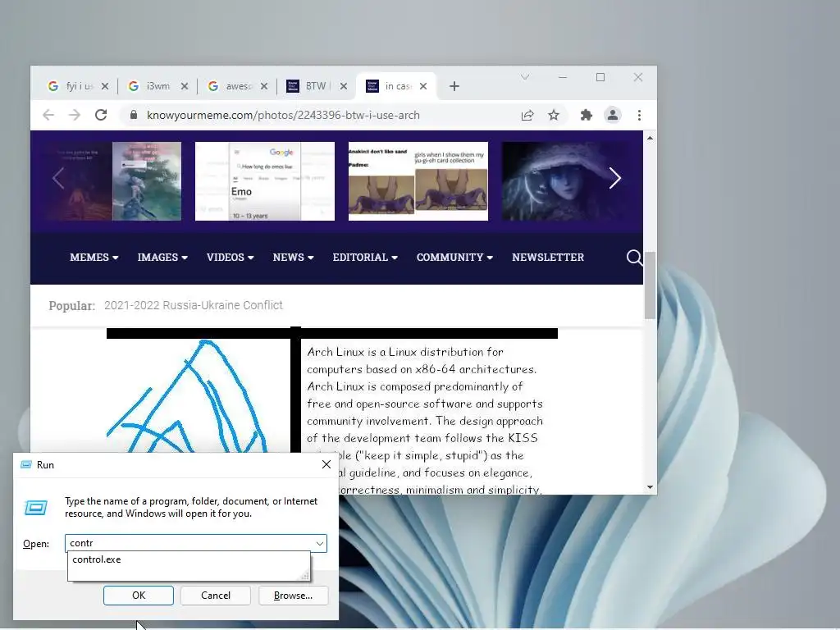Close the active 'in cas' tab
The image size is (840, 630).
tap(423, 86)
